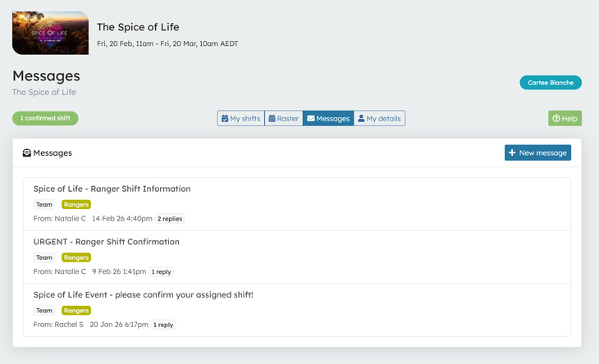Click the question mark Help icon
This screenshot has height=364, width=599.
click(556, 119)
